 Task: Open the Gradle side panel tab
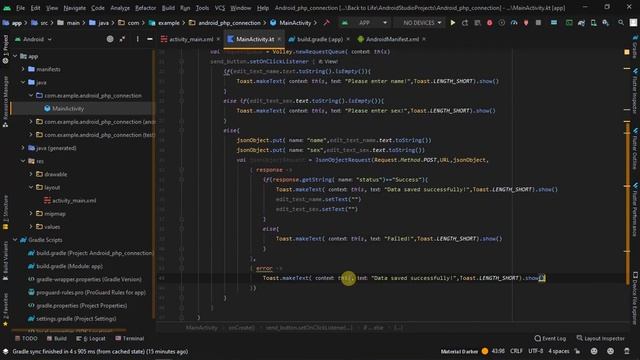635,46
